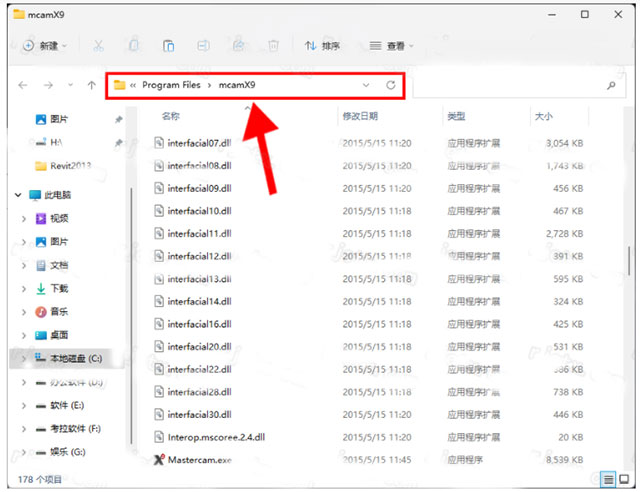Click Program Files in address bar
This screenshot has height=492, width=640.
(x=171, y=85)
